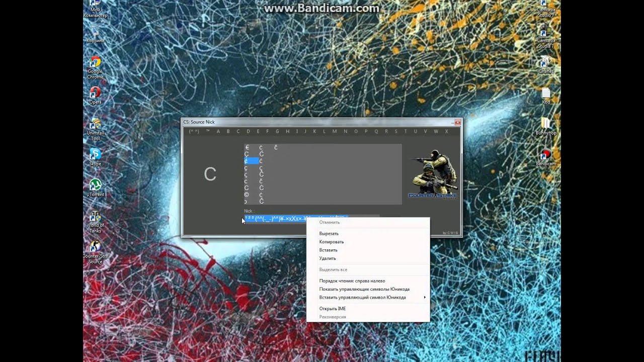Open the µTorrent desktop shortcut
Viewport: 644px width, 362px height.
click(95, 188)
